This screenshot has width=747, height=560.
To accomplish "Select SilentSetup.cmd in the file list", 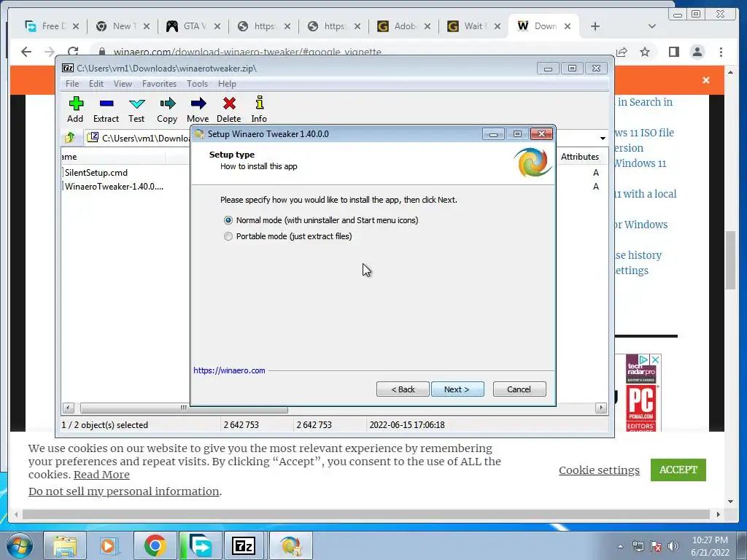I will coord(96,172).
